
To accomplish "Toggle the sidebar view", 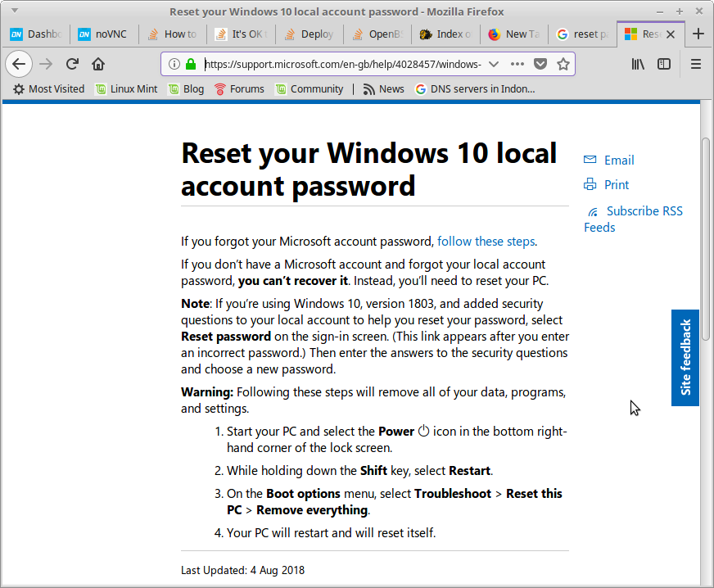I will tap(664, 64).
